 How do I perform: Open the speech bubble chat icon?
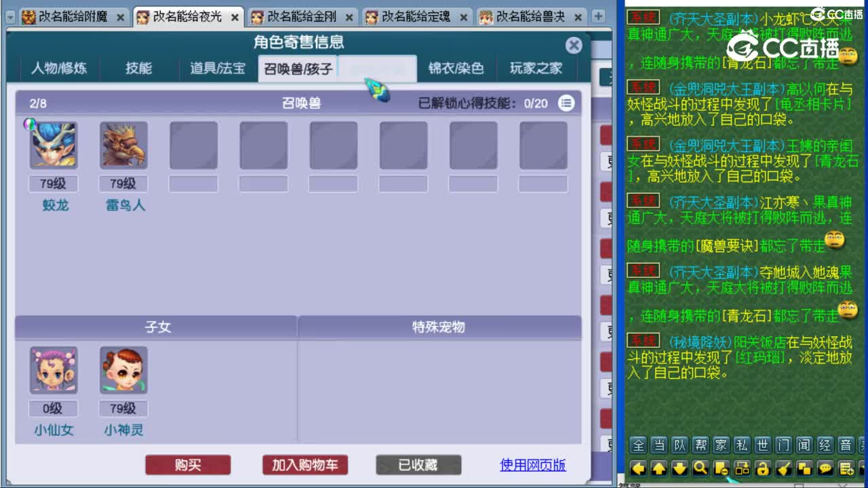(x=825, y=468)
